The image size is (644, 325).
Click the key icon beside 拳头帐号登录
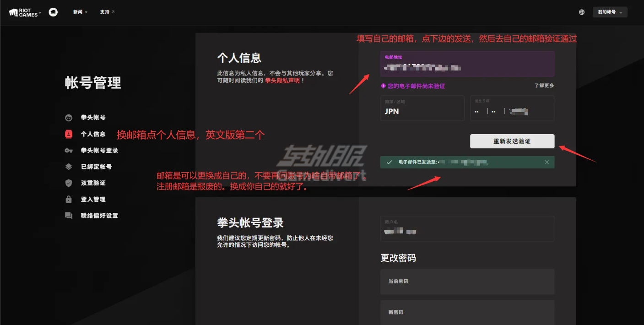tap(69, 151)
